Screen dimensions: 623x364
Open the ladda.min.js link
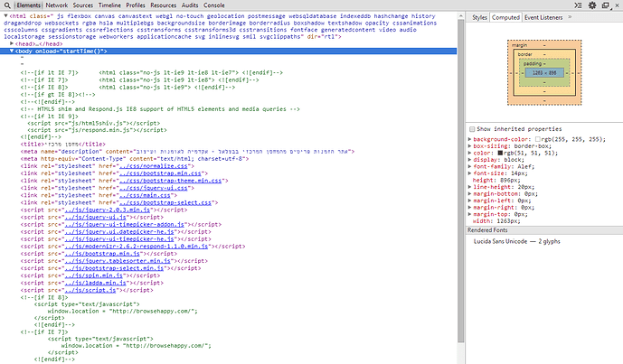coord(95,283)
